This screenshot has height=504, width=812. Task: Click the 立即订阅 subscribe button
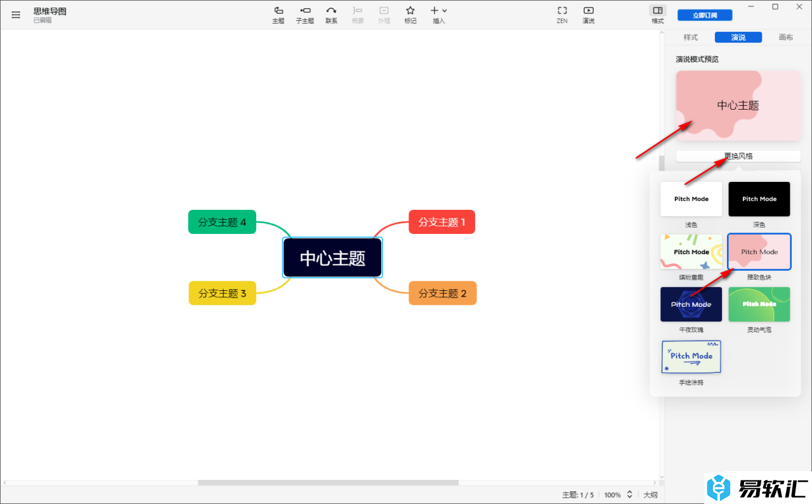(705, 15)
